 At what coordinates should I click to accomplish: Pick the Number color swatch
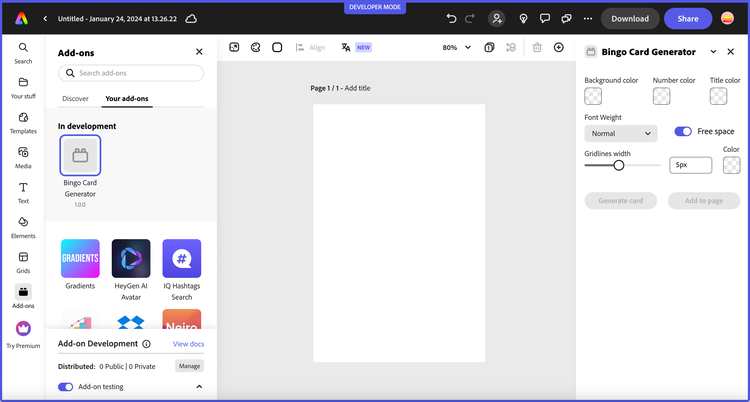[x=662, y=96]
